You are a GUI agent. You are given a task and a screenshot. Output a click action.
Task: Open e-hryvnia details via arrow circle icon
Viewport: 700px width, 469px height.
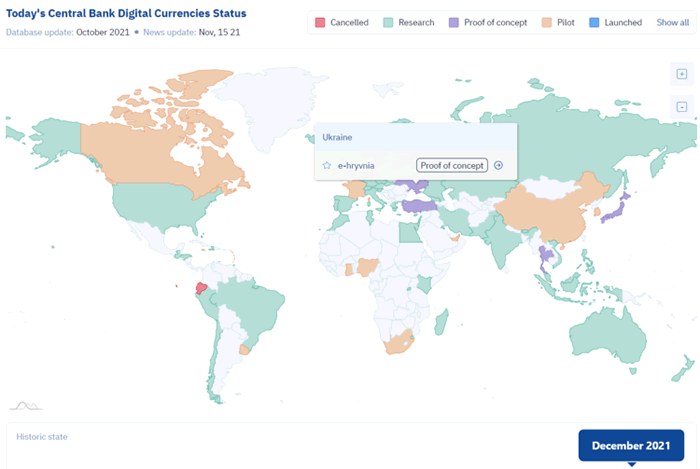pyautogui.click(x=499, y=166)
